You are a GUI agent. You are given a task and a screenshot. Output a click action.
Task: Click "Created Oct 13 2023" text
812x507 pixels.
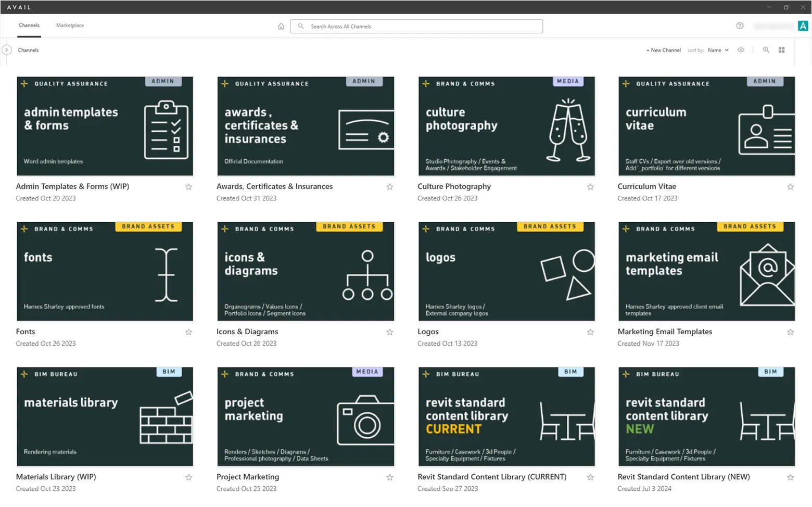tap(447, 344)
